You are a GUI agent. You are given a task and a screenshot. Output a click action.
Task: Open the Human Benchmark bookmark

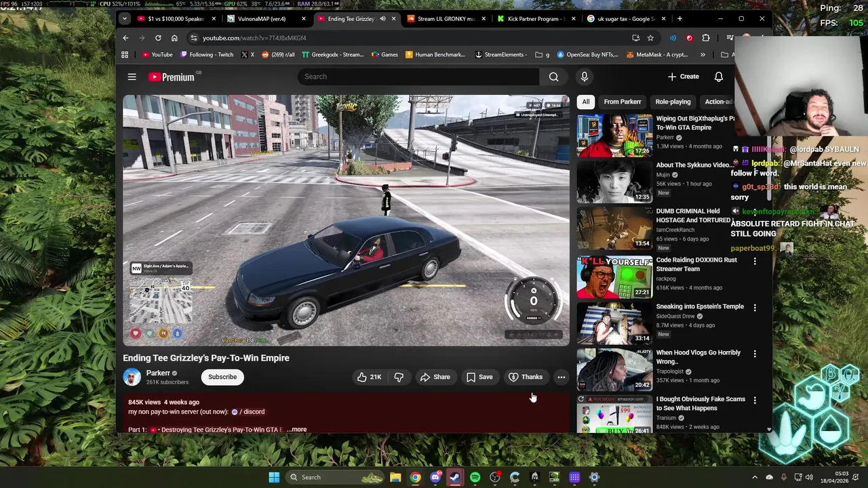click(435, 55)
